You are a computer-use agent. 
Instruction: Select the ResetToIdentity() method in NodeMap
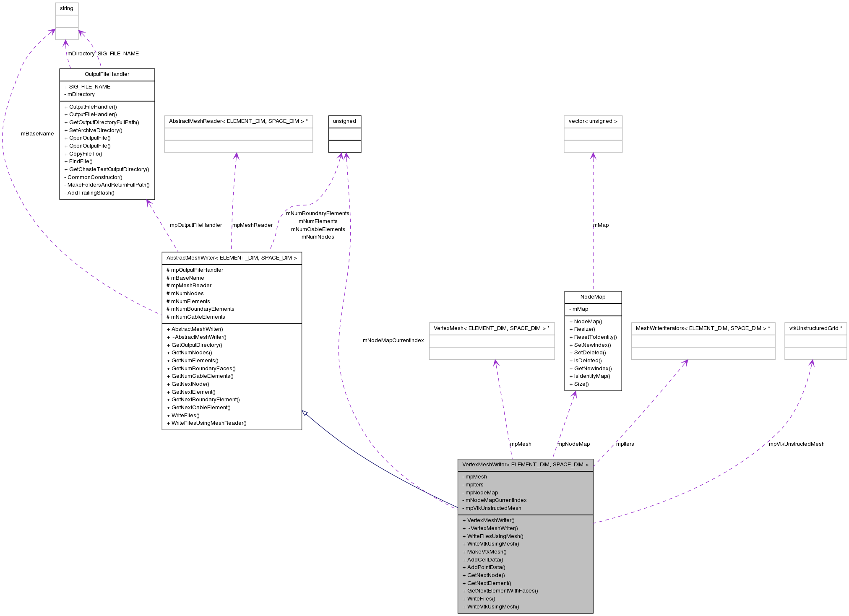click(x=593, y=337)
